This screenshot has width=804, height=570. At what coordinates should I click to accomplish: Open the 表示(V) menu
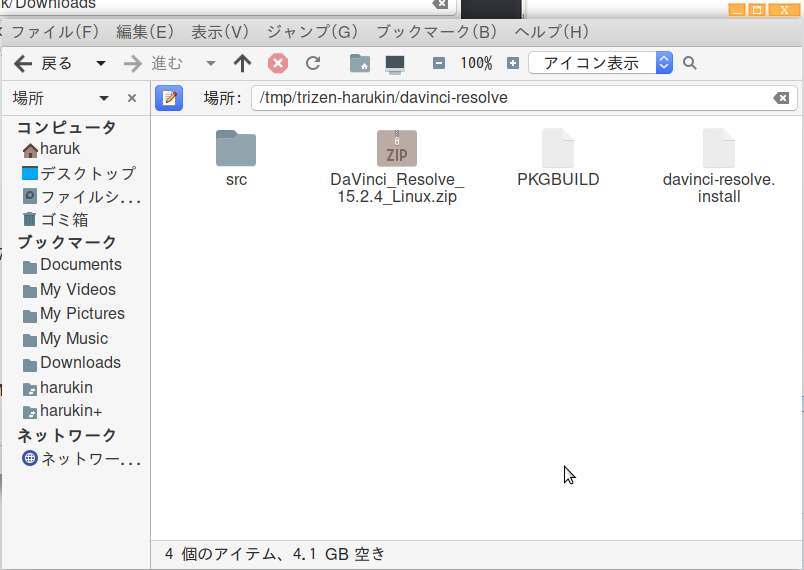[219, 32]
